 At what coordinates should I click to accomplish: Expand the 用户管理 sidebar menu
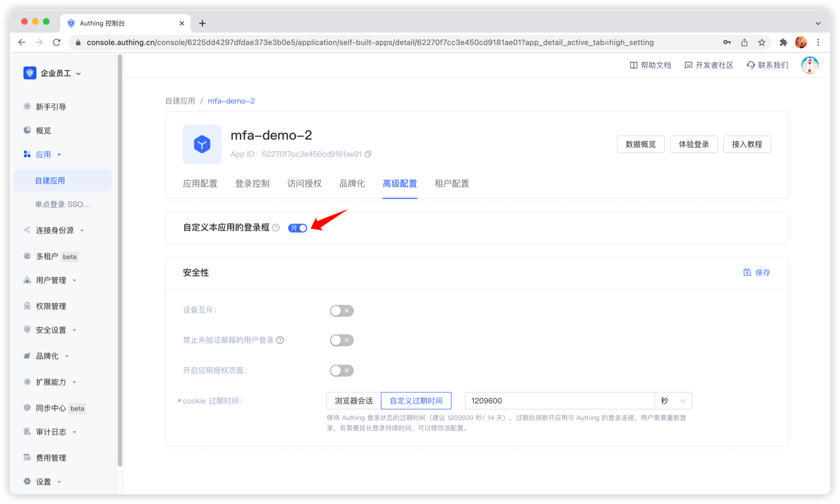tap(51, 280)
